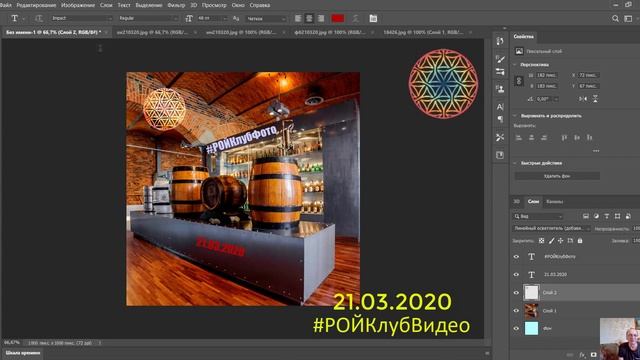Lock image pixels brush icon
The width and height of the screenshot is (640, 360).
click(551, 241)
